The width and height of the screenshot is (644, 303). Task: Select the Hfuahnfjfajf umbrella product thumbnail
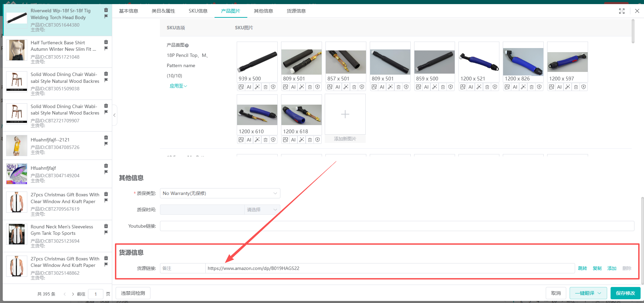17,174
